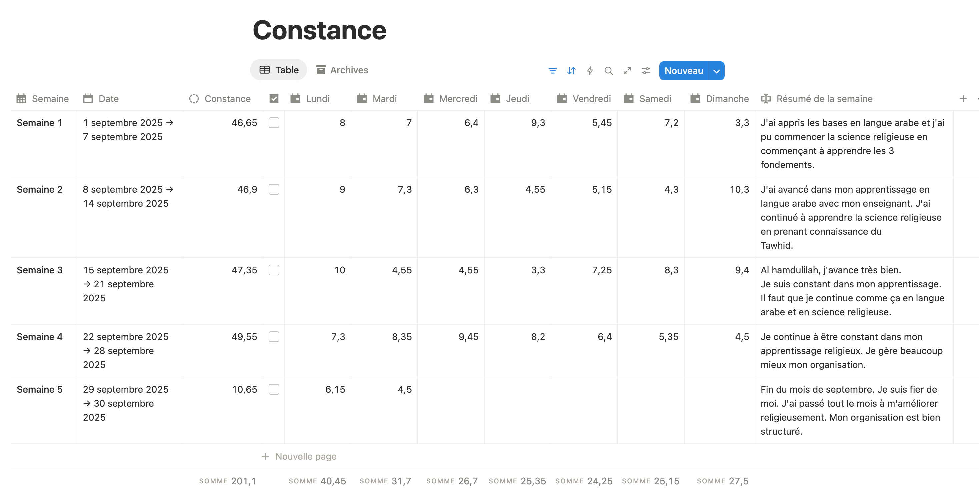980x496 pixels.
Task: Click the sort arrows icon
Action: (x=571, y=71)
